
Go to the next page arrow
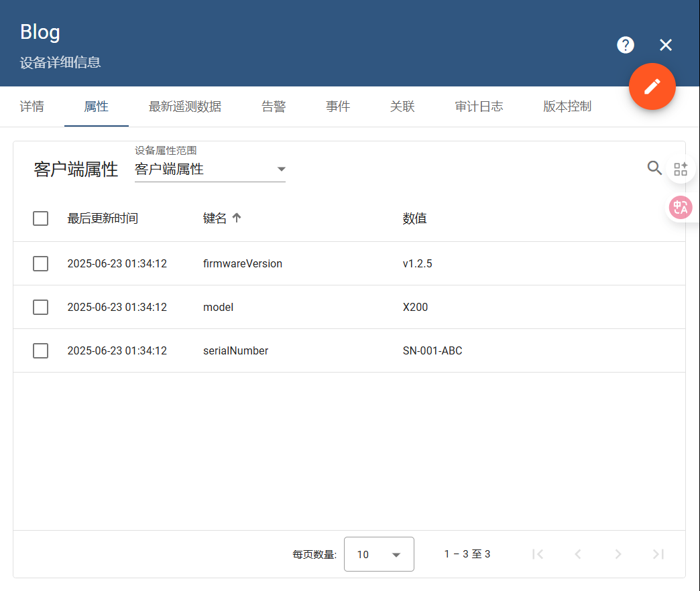(x=618, y=554)
